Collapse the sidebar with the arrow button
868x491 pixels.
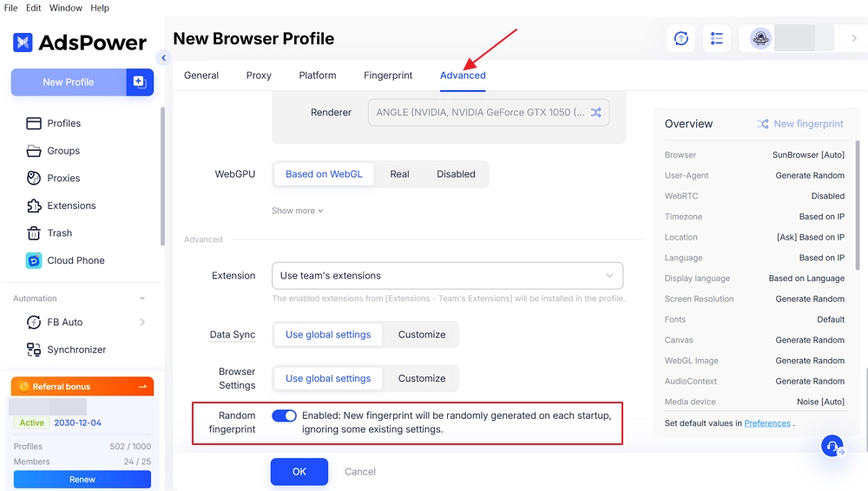(163, 58)
